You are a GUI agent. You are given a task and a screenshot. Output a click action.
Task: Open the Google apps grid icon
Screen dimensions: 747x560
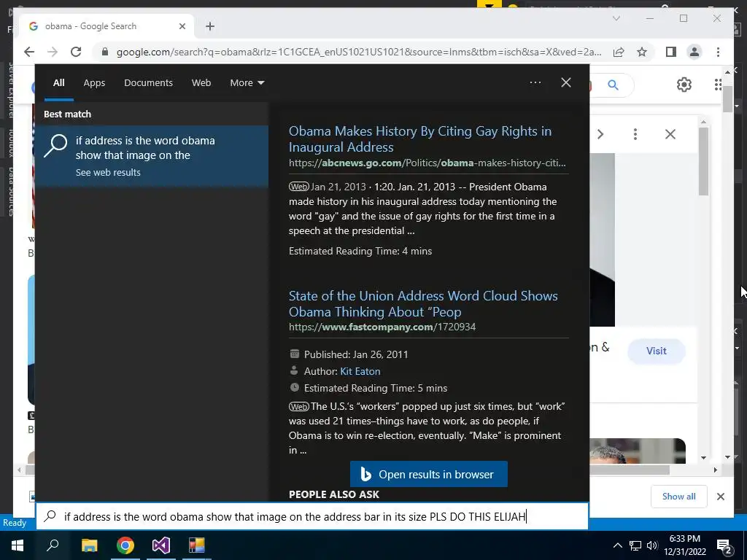(719, 85)
